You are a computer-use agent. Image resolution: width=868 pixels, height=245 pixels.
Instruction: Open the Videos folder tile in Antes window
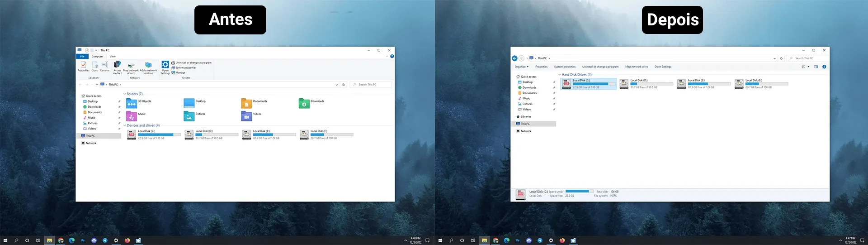251,116
